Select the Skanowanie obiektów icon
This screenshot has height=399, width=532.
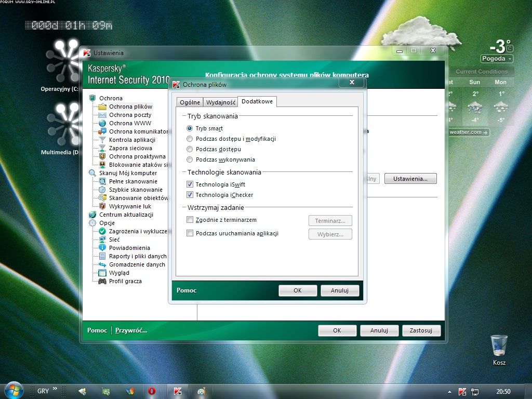coord(102,198)
